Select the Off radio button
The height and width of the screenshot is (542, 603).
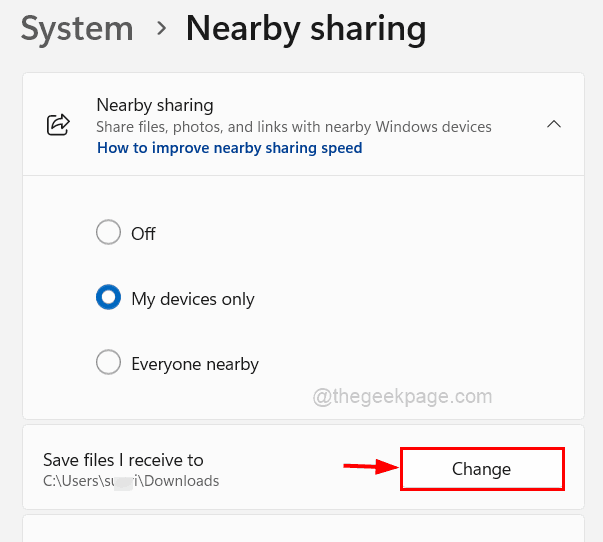(108, 232)
